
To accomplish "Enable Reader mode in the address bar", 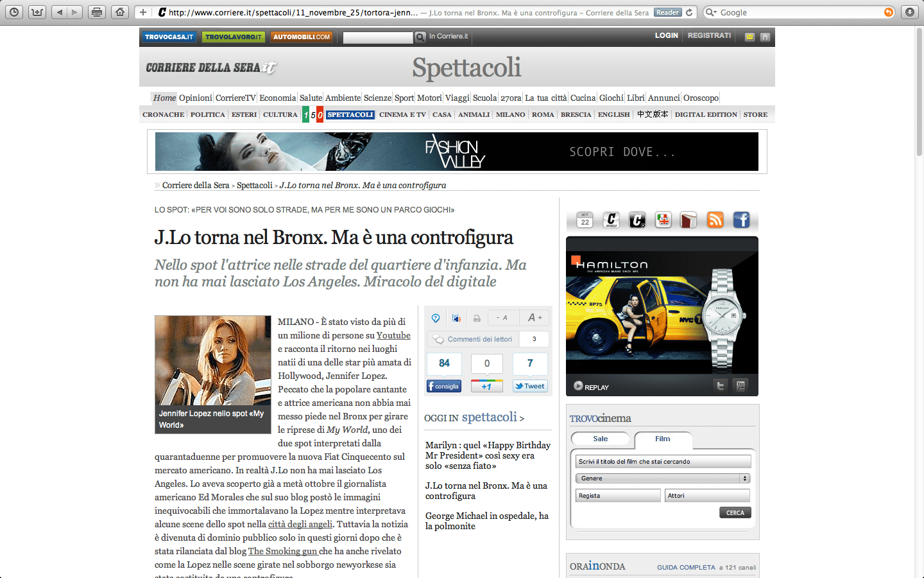I will point(667,11).
